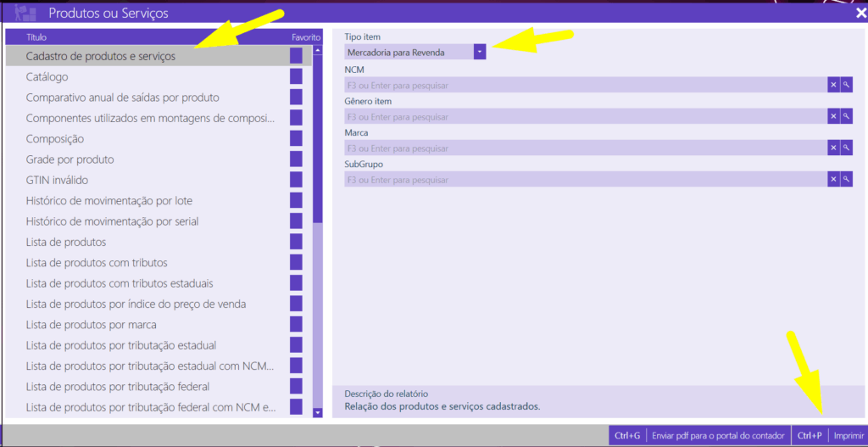Toggle favorite for Cadastro de produtos e serviços
The image size is (868, 447).
pyautogui.click(x=296, y=56)
